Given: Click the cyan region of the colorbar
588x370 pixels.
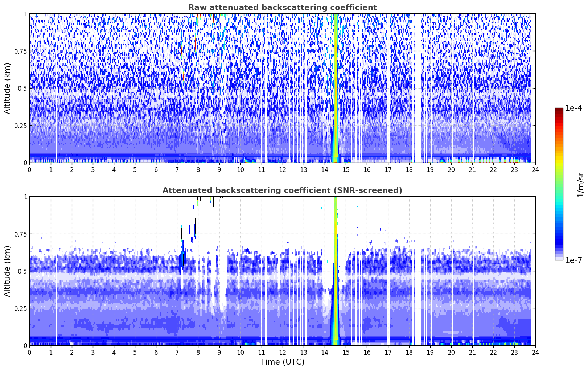Looking at the screenshot, I should [x=559, y=207].
